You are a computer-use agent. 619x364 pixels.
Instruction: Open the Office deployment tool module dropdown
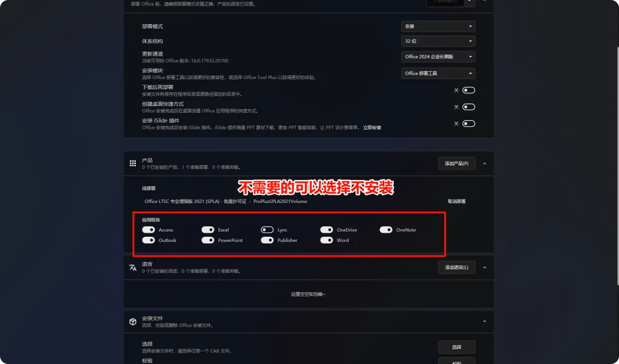(x=438, y=73)
